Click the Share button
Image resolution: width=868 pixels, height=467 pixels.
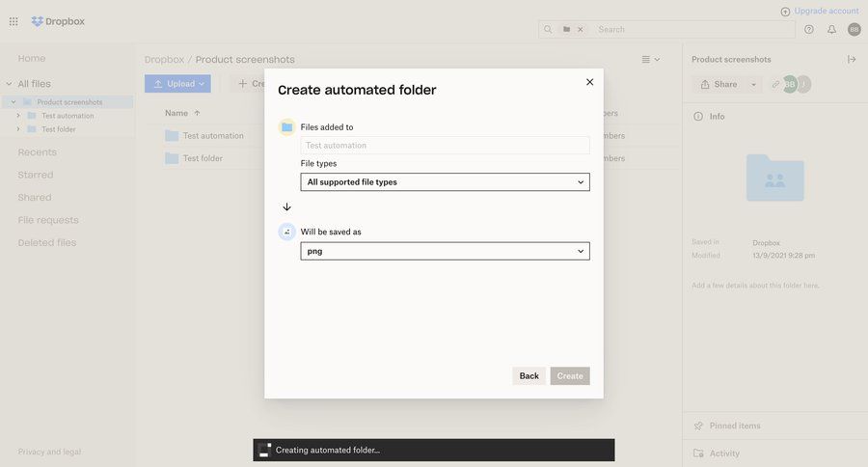719,84
